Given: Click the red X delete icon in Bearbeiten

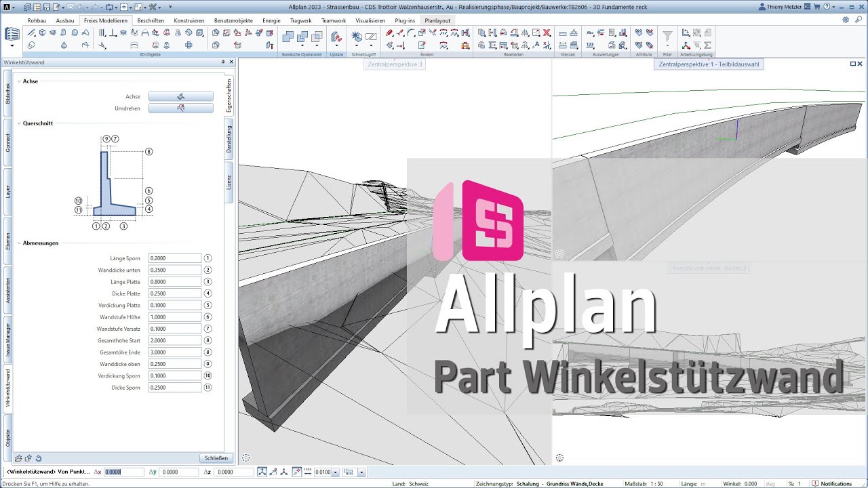Looking at the screenshot, I should pyautogui.click(x=547, y=33).
